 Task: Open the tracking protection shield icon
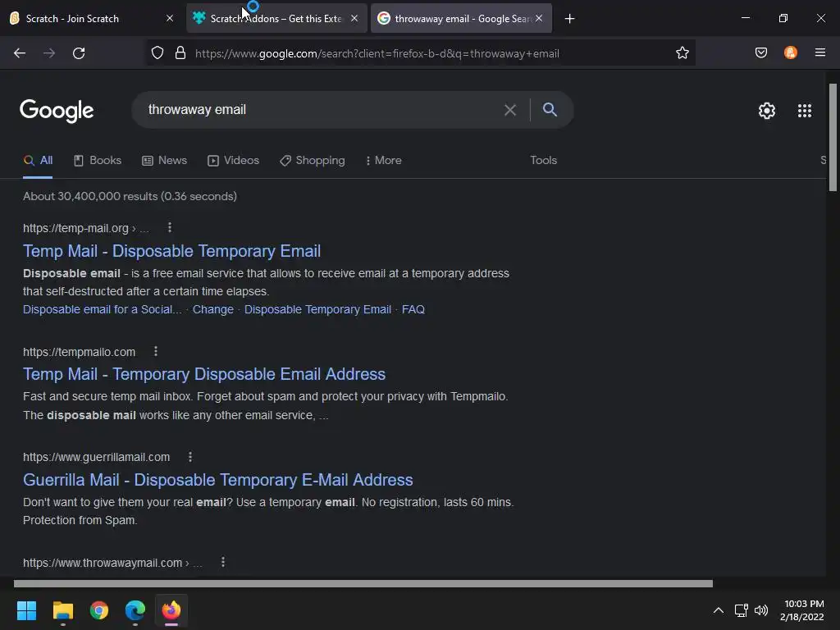[157, 53]
